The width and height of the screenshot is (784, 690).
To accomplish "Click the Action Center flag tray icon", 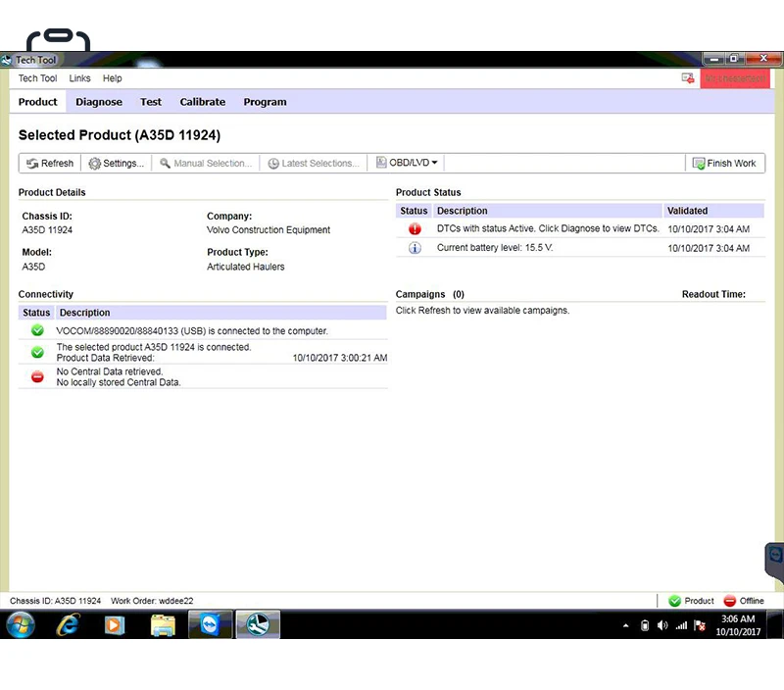I will [x=700, y=625].
